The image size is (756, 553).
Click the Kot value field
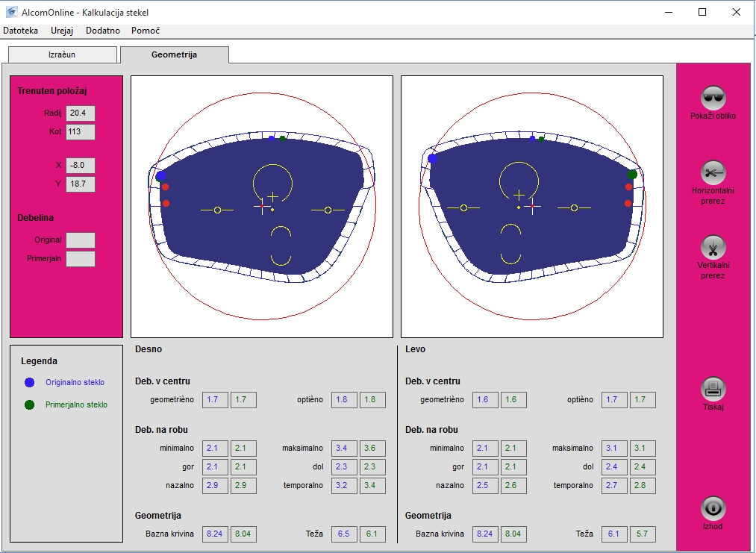point(80,132)
